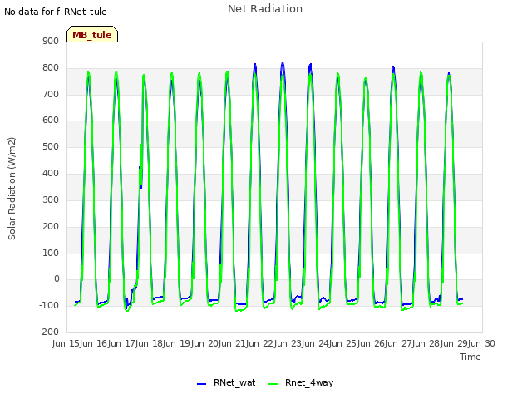The width and height of the screenshot is (532, 399).
Task: Click the Solar Radiation (W/m2) axis label
Action: click(x=12, y=189)
